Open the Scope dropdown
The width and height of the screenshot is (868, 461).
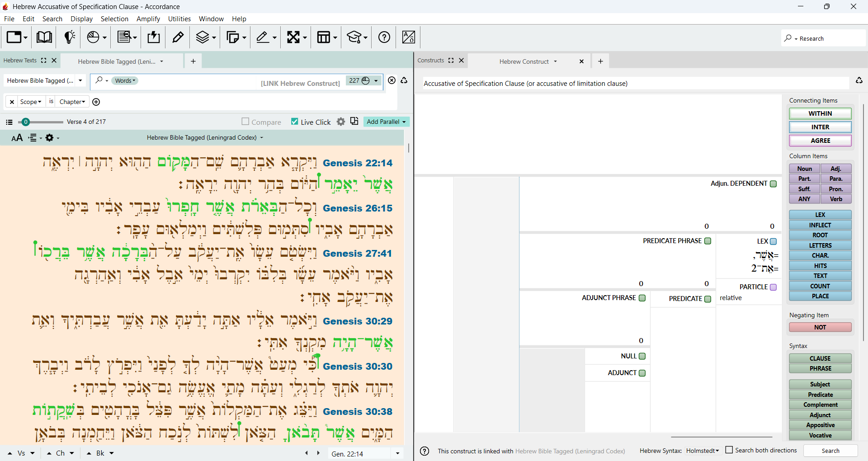(x=31, y=102)
